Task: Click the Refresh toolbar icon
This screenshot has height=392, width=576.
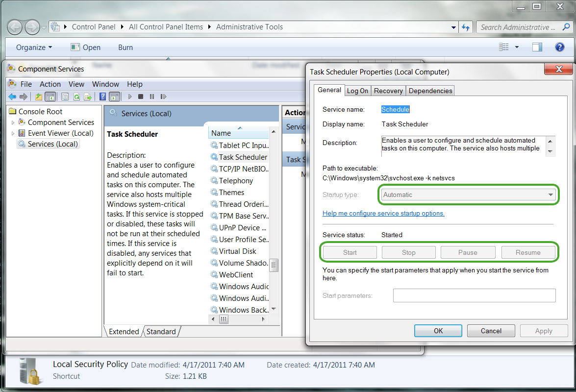Action: click(x=76, y=97)
